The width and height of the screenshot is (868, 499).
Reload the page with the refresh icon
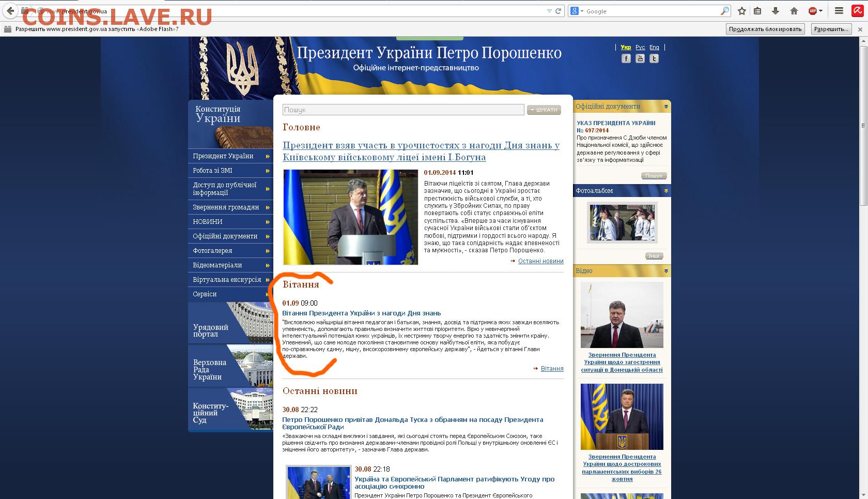[x=558, y=11]
